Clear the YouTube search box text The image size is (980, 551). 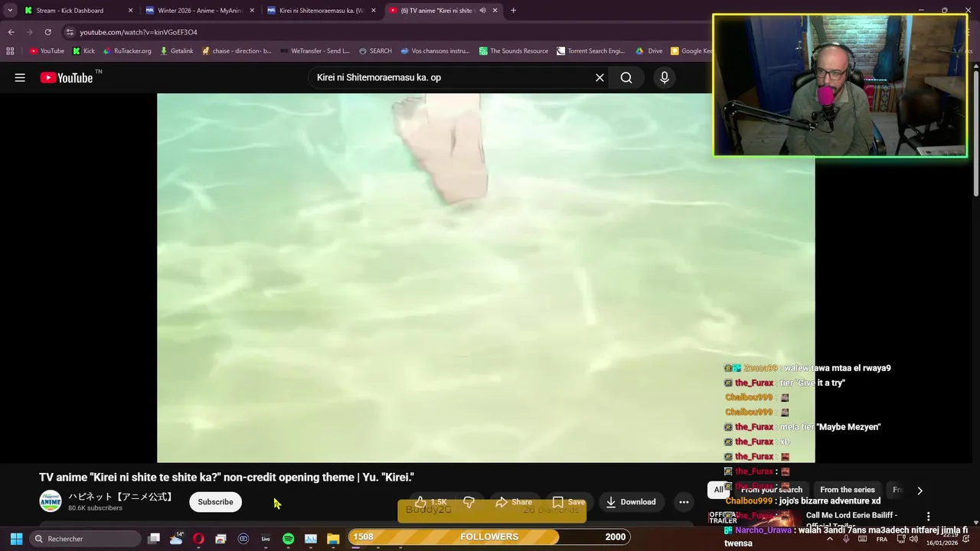599,77
